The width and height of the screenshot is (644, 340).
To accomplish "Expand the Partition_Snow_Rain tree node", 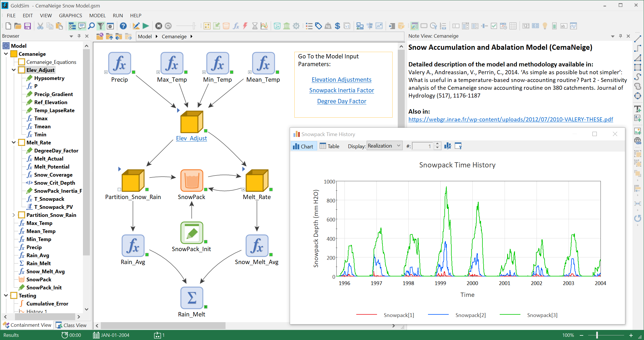I will [x=14, y=215].
